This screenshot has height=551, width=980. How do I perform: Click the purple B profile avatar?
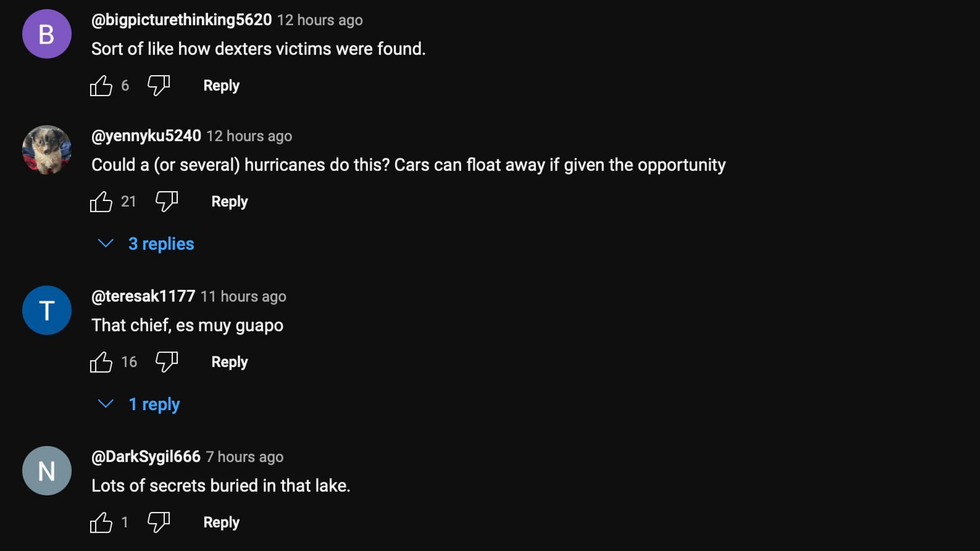click(x=46, y=34)
